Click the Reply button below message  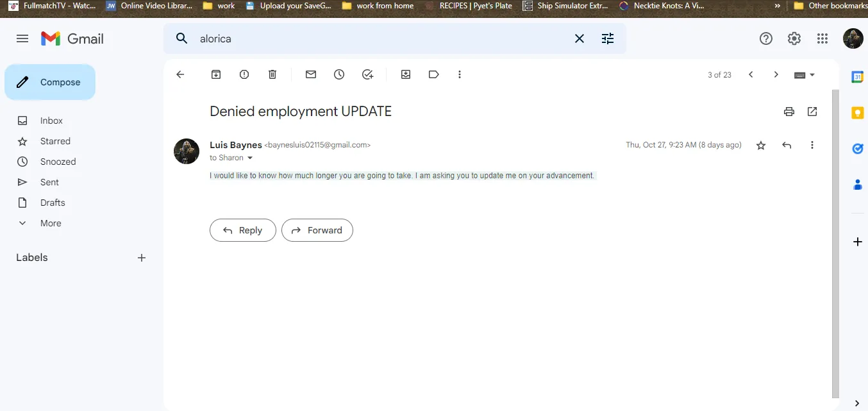tap(242, 230)
